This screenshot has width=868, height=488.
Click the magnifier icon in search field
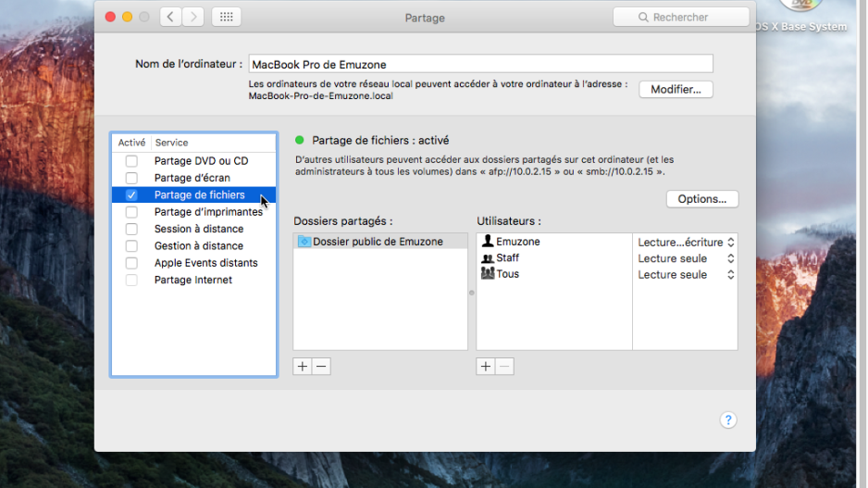643,18
